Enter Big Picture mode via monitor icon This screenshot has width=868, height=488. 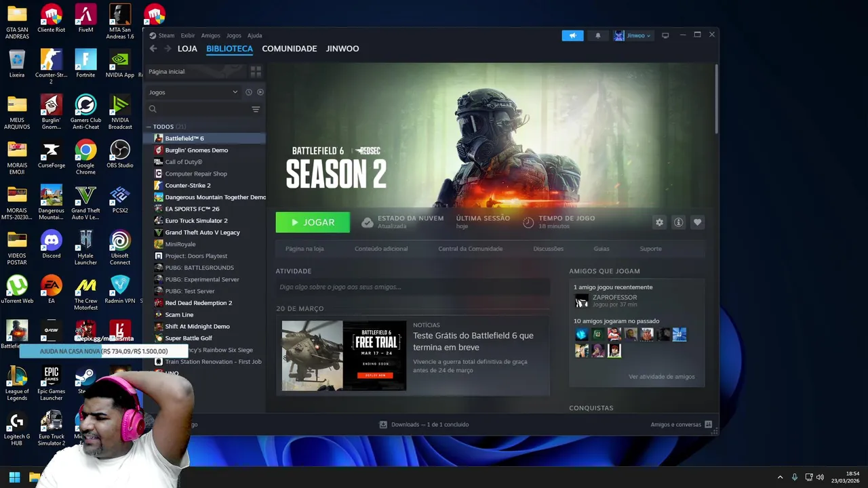click(x=665, y=35)
